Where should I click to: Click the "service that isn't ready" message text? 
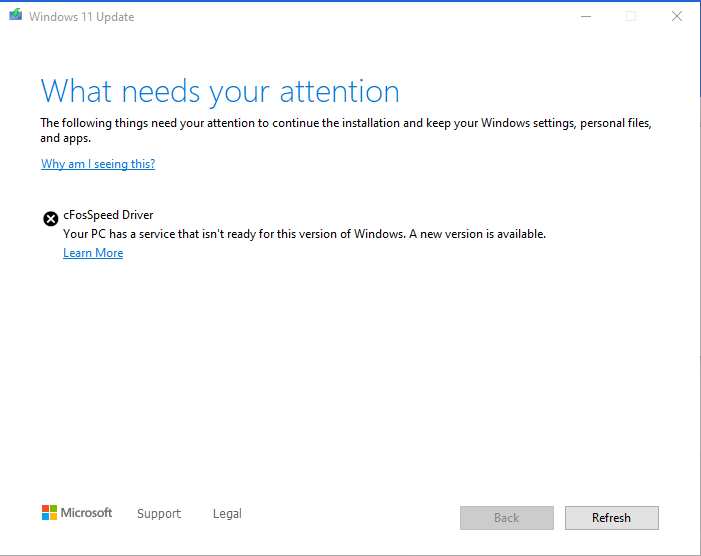(x=304, y=234)
